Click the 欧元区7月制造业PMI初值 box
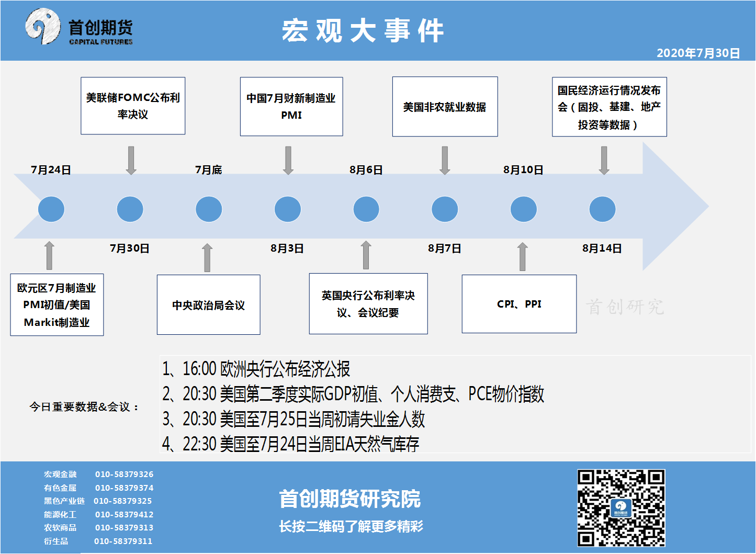This screenshot has height=554, width=756. click(x=57, y=304)
